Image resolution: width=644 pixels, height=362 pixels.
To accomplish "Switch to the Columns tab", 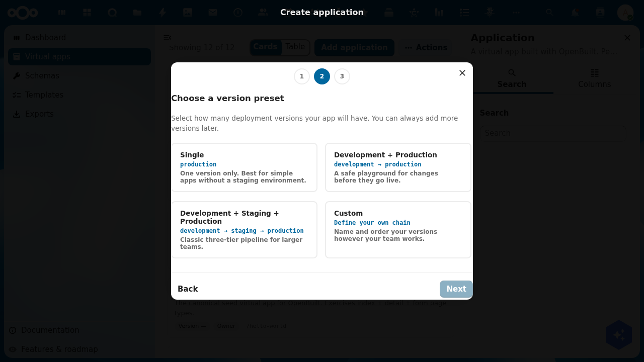I will click(595, 79).
